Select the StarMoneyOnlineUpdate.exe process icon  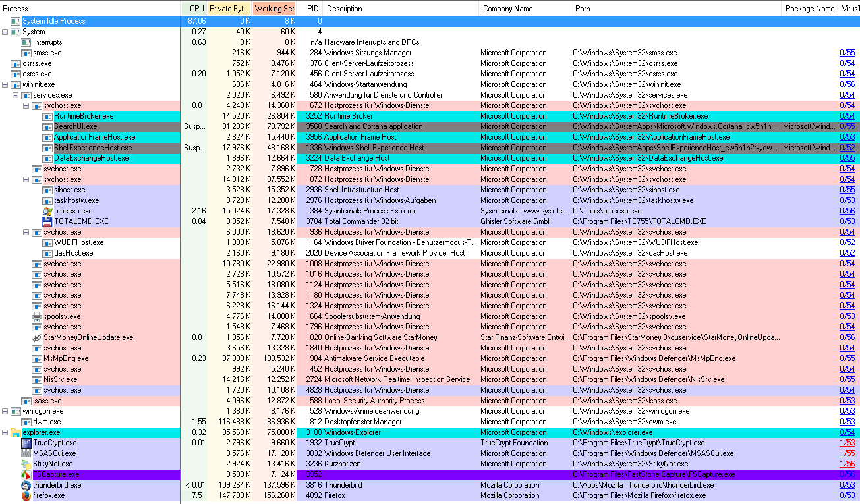click(x=37, y=337)
